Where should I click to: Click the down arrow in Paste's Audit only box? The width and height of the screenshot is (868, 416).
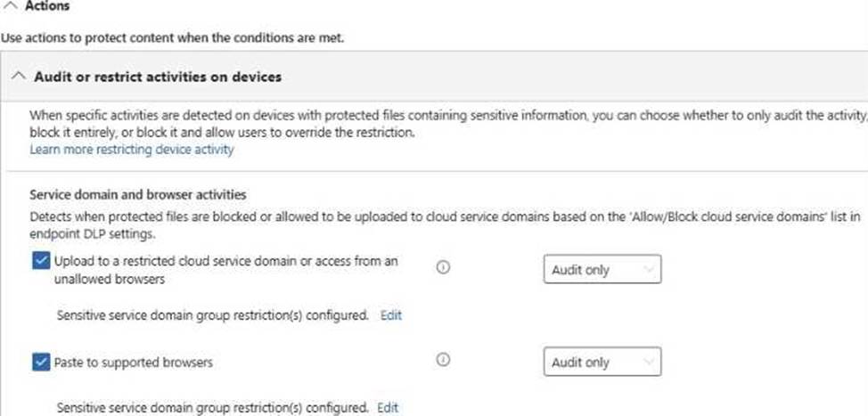(x=647, y=363)
